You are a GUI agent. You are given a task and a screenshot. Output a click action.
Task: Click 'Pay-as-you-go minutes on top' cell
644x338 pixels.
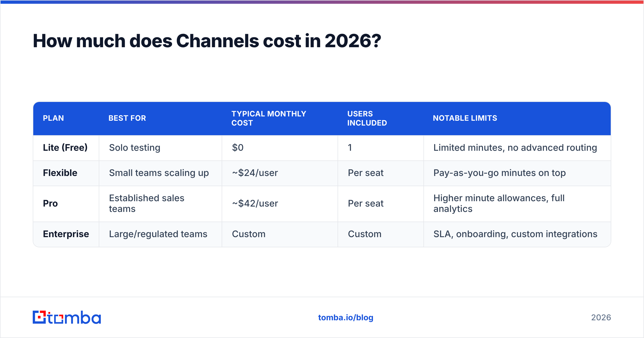pos(517,173)
